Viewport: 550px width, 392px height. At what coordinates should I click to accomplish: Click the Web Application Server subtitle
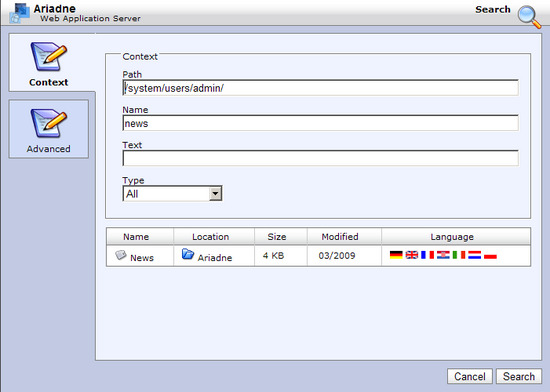90,19
